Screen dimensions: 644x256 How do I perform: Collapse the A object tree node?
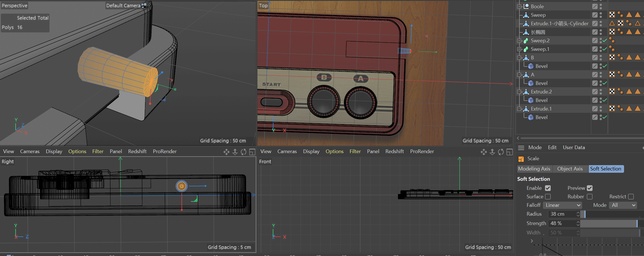pos(519,75)
